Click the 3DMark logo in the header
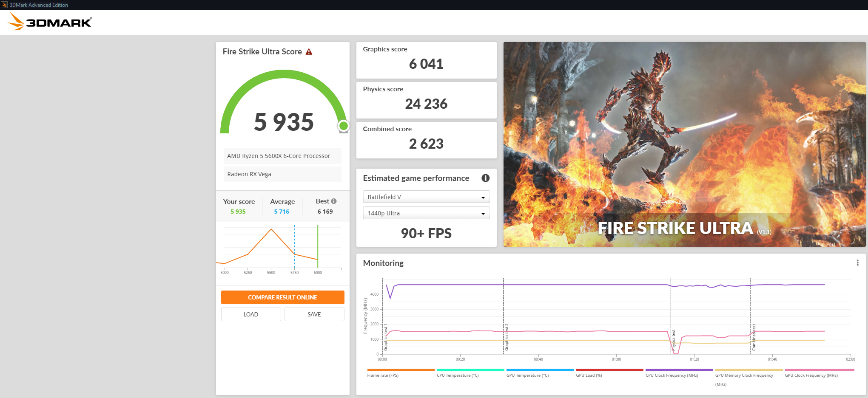868x398 pixels. point(50,22)
